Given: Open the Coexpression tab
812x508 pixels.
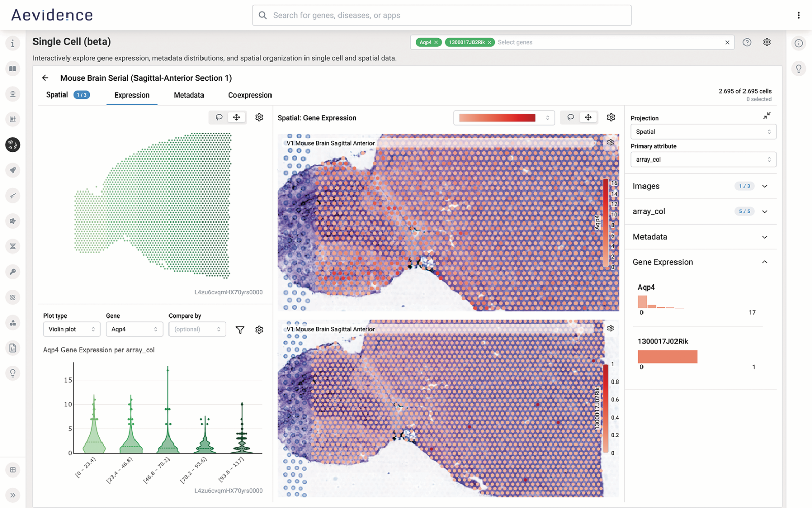Looking at the screenshot, I should point(250,95).
